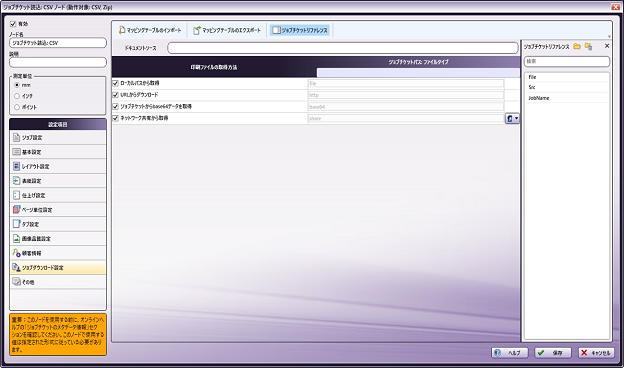Viewport: 624px width, 368px height.
Task: Click the キャンセル cancel button
Action: pos(596,353)
